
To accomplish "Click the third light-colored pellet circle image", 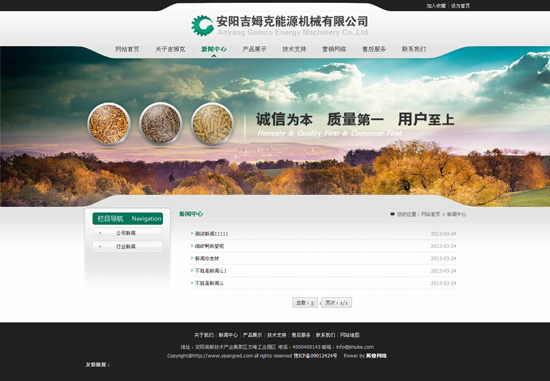I will (213, 123).
